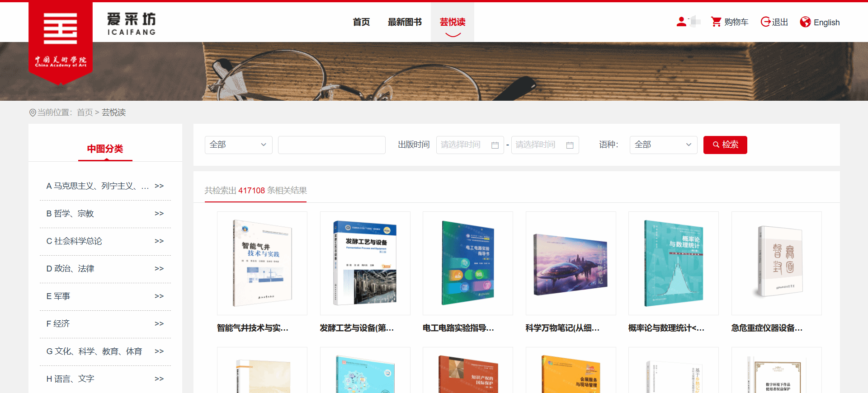The image size is (868, 393).
Task: Click the globe language icon
Action: 805,22
